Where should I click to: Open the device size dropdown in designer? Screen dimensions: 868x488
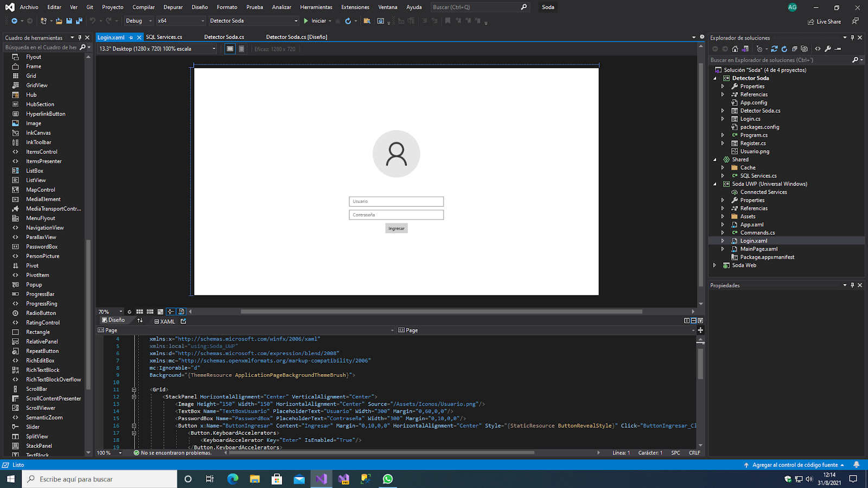point(157,49)
